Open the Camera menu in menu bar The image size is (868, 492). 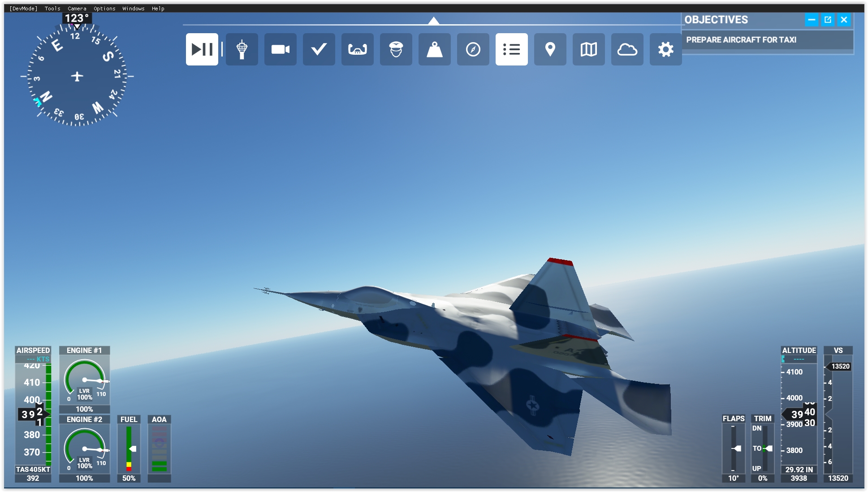(77, 9)
